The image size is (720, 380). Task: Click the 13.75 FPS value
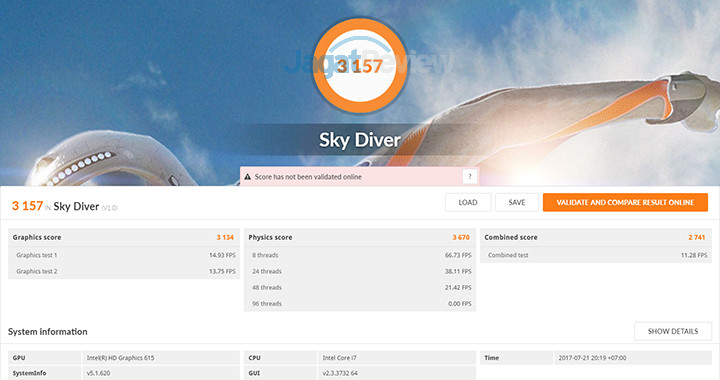(222, 271)
